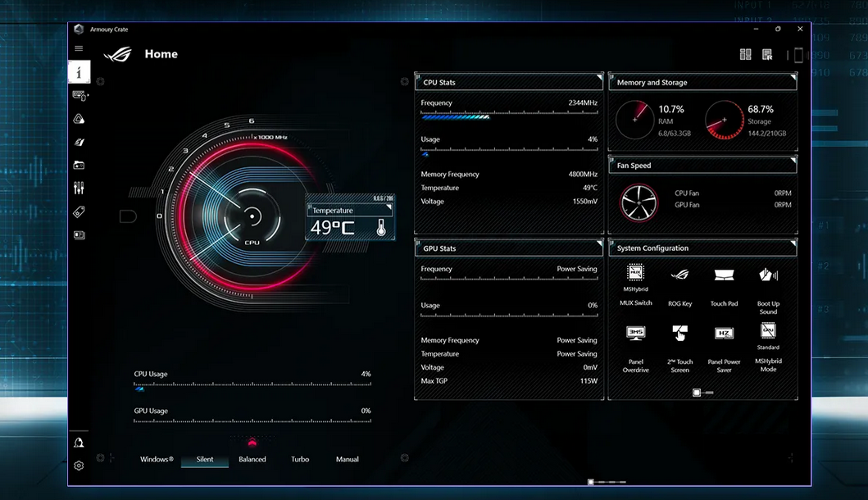
Task: Expand the CPU Stats panel corner arrow
Action: 599,77
